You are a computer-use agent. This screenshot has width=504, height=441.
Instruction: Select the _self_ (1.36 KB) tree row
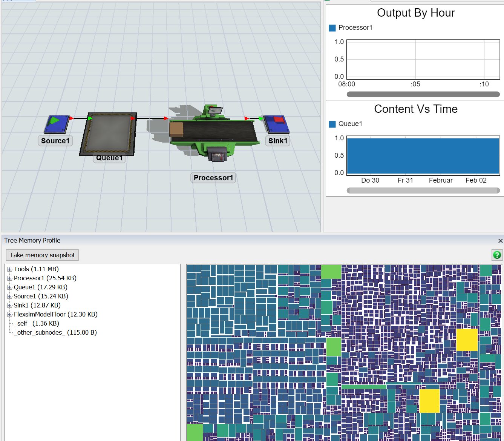[x=37, y=323]
